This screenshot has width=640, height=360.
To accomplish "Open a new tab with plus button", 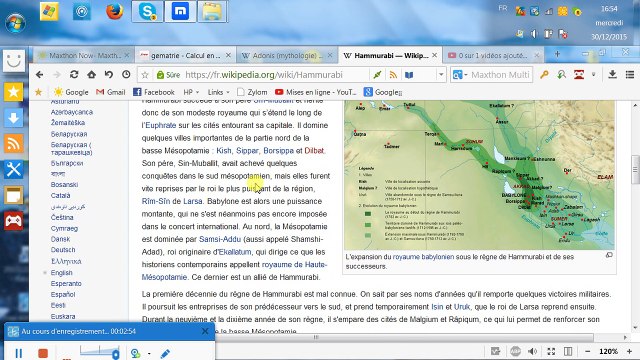I will point(557,54).
